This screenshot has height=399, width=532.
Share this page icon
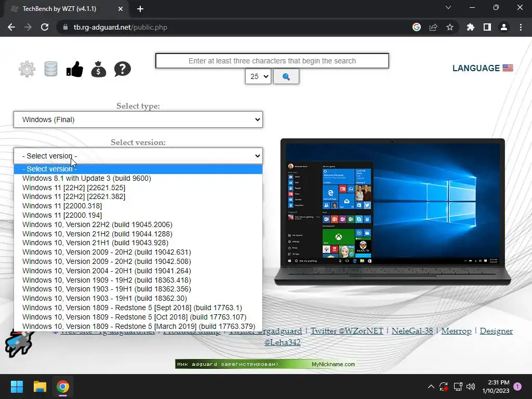(433, 27)
